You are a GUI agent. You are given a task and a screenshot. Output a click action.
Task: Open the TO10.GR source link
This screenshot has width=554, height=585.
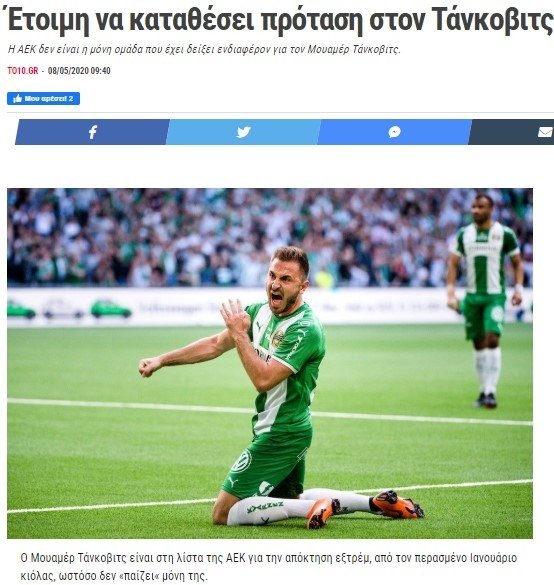pyautogui.click(x=23, y=71)
